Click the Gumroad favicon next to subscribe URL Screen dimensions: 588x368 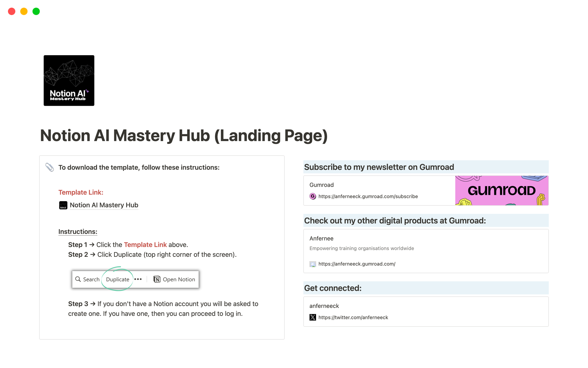tap(313, 196)
